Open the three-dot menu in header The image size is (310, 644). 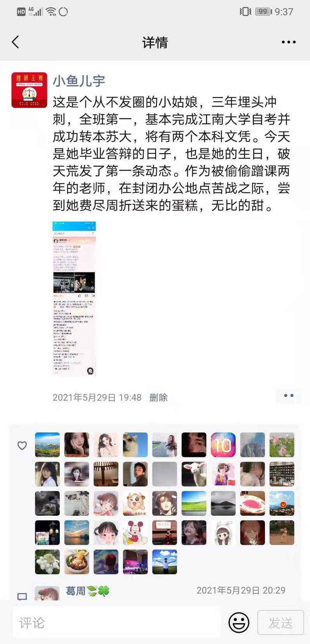point(289,42)
